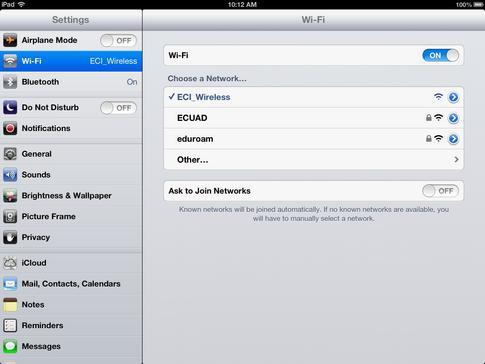Tap the Reminders checklist icon

click(10, 326)
